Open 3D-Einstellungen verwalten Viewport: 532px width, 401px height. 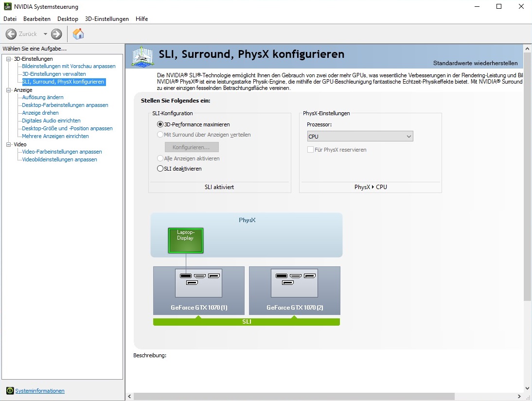pos(54,74)
